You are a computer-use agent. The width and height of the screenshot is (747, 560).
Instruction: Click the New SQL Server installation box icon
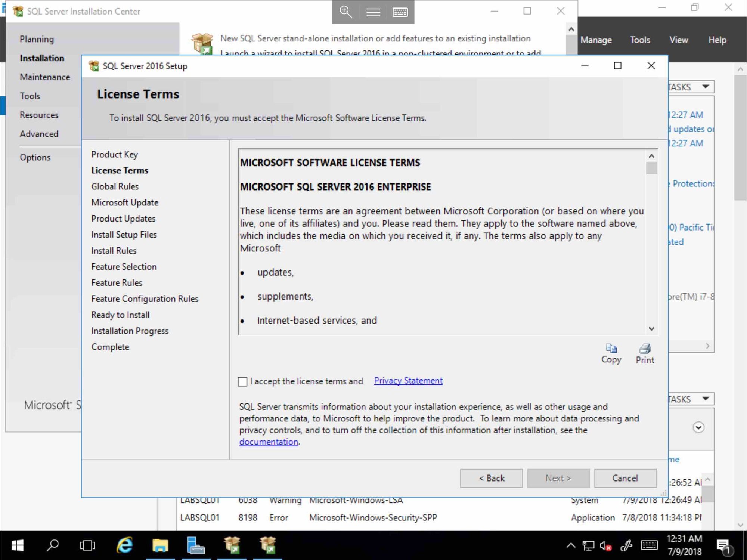coord(202,43)
